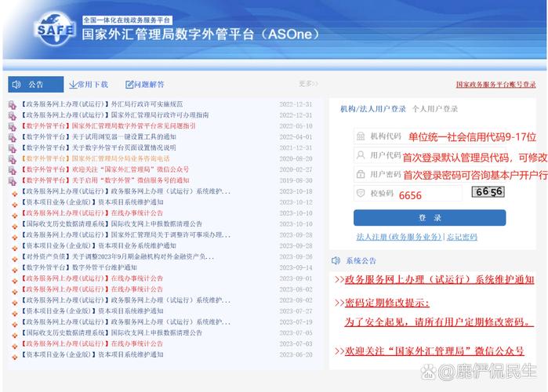548x392 pixels.
Task: Click the date 2022-05-10
Action: 296,126
